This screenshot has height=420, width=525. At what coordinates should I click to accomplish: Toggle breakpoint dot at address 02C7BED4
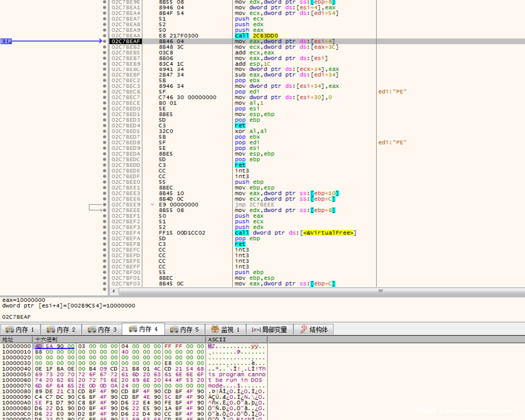click(x=104, y=126)
